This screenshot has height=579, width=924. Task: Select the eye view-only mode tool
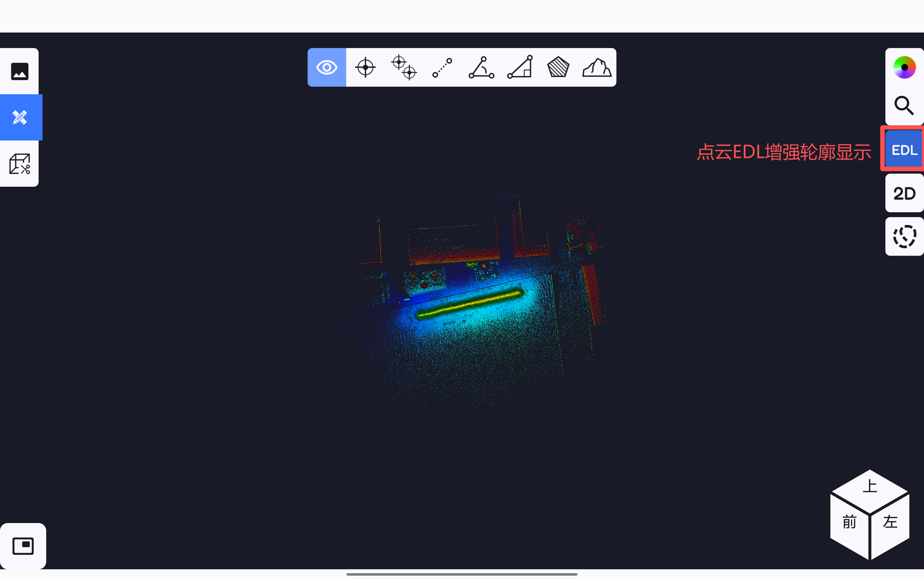(326, 68)
